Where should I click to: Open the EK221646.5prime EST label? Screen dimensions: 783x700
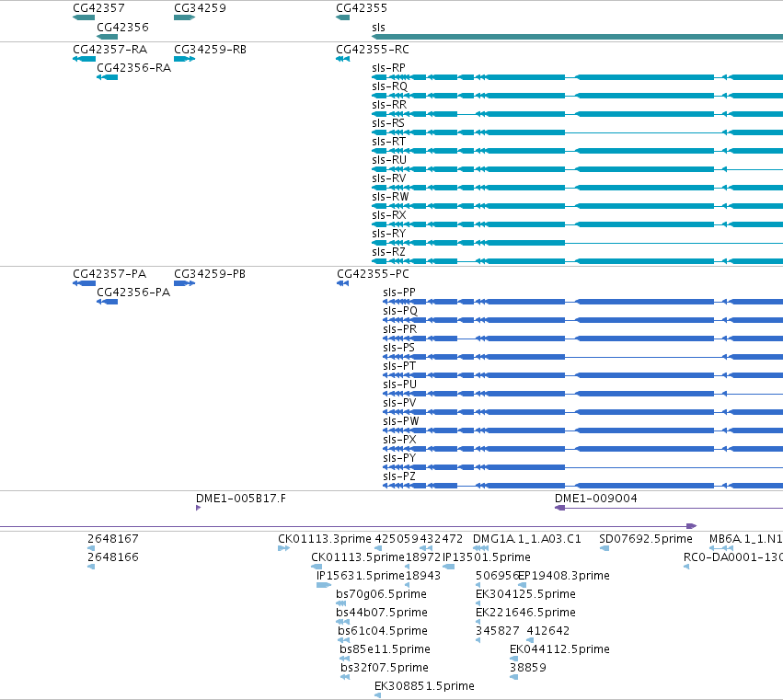click(525, 613)
